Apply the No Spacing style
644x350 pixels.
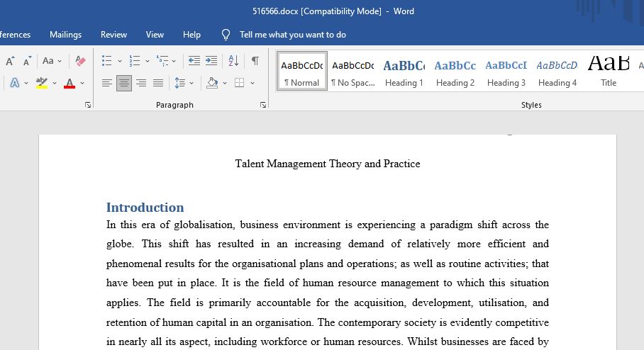click(352, 71)
